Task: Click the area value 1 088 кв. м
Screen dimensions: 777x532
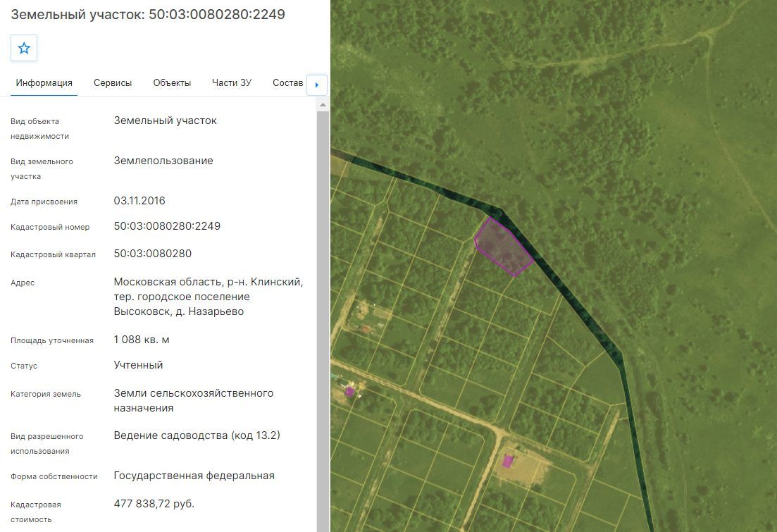Action: click(x=142, y=340)
